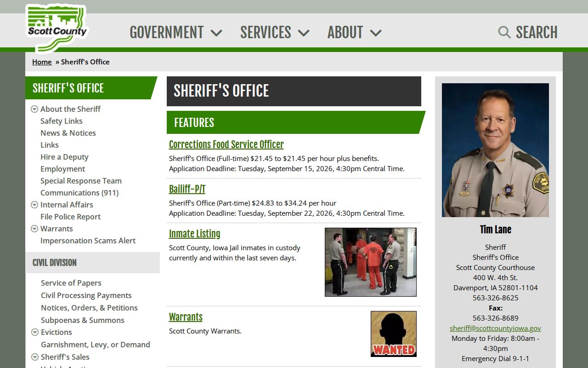Open Communications (911) sidebar link
This screenshot has height=368, width=588.
(79, 193)
